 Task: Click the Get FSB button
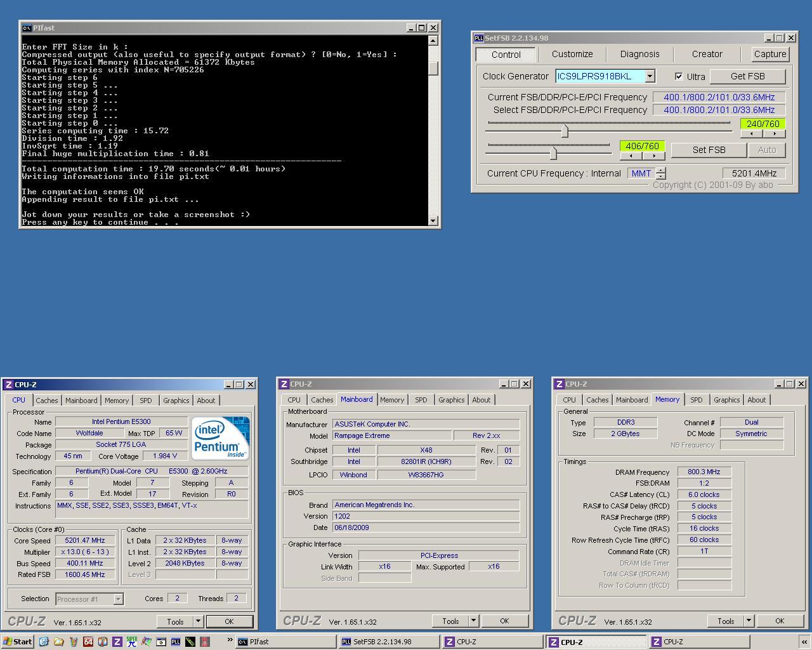[747, 76]
